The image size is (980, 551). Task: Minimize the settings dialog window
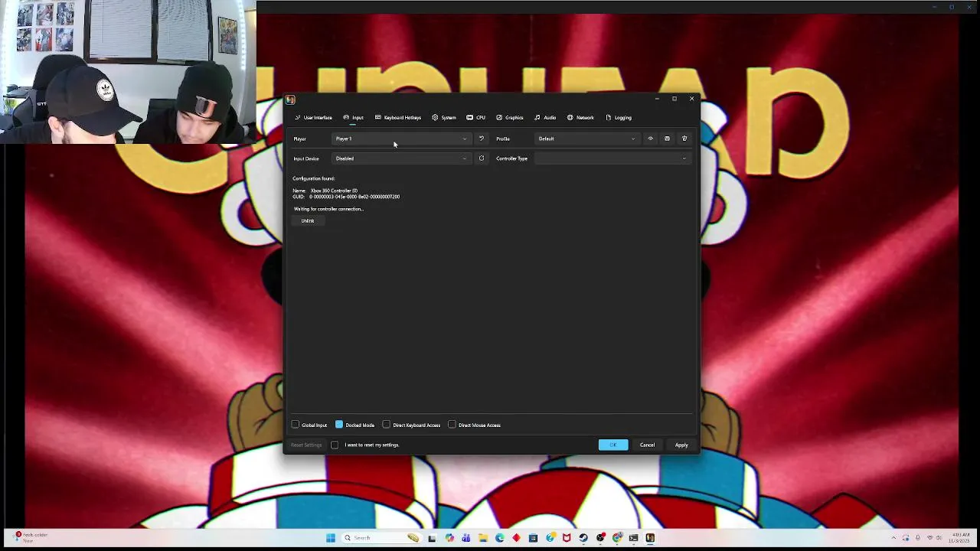657,99
